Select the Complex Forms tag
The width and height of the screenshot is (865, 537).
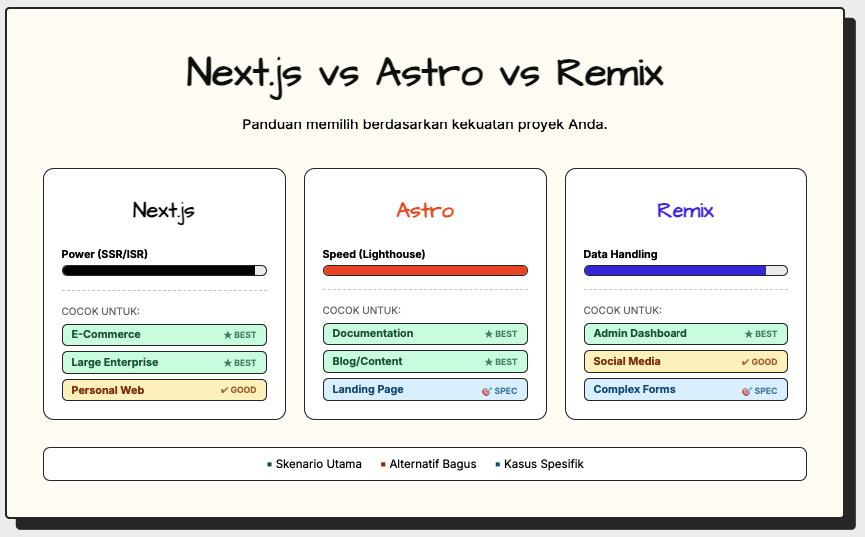(686, 390)
